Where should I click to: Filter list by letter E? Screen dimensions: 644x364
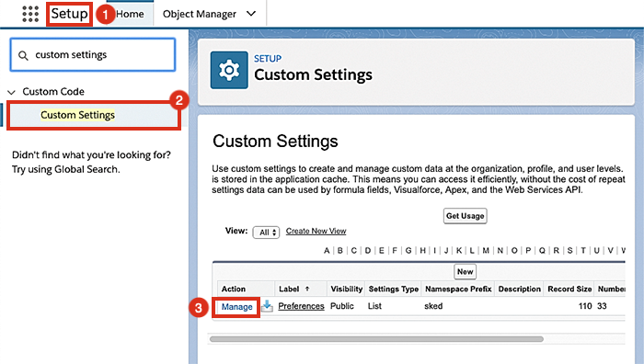382,250
